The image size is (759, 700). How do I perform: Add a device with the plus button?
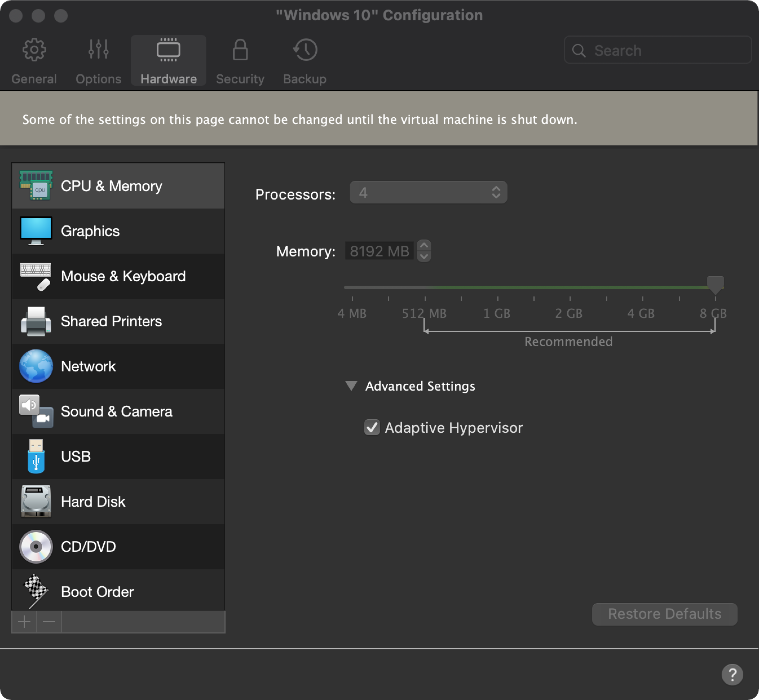(x=24, y=622)
